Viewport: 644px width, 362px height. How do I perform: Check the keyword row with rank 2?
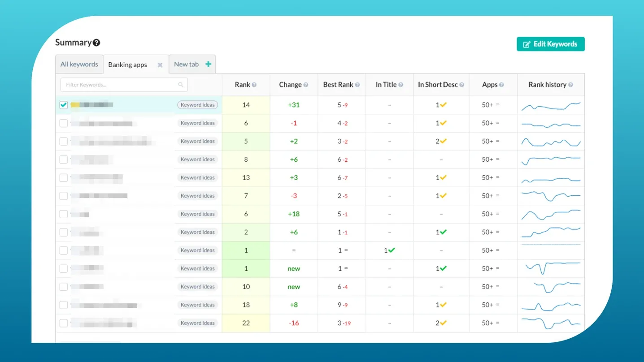coord(64,232)
